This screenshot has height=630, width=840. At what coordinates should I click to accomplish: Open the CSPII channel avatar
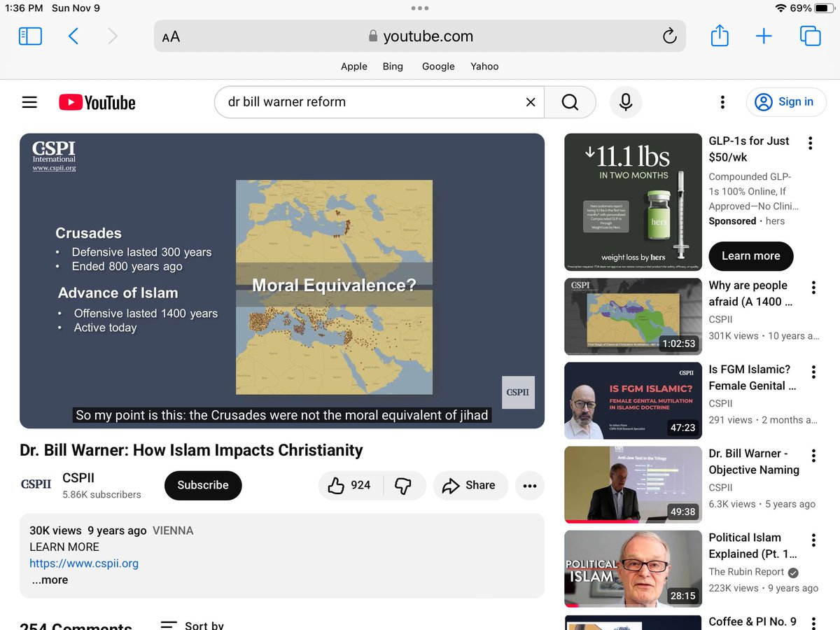[36, 484]
